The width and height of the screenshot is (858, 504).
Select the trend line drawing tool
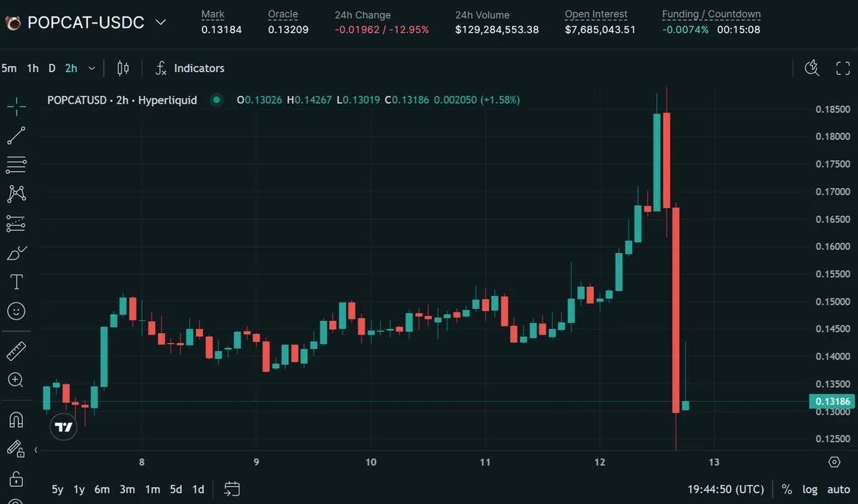(x=16, y=136)
